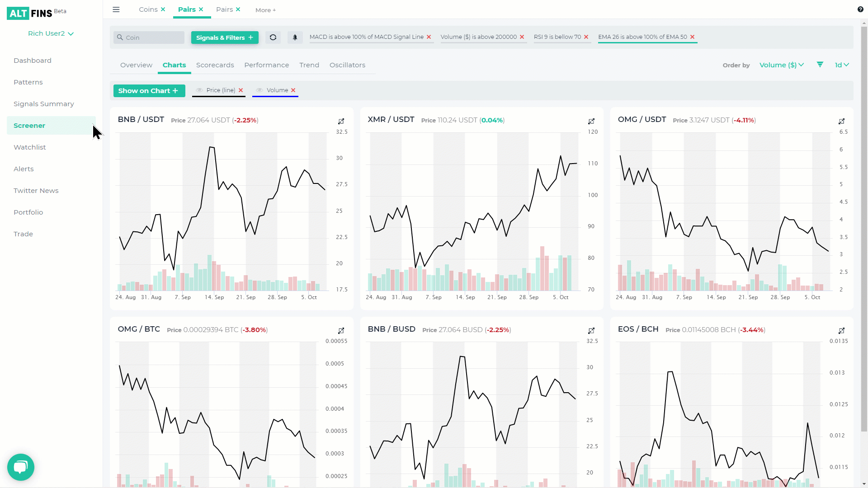
Task: Open the chat support bubble
Action: 21,467
